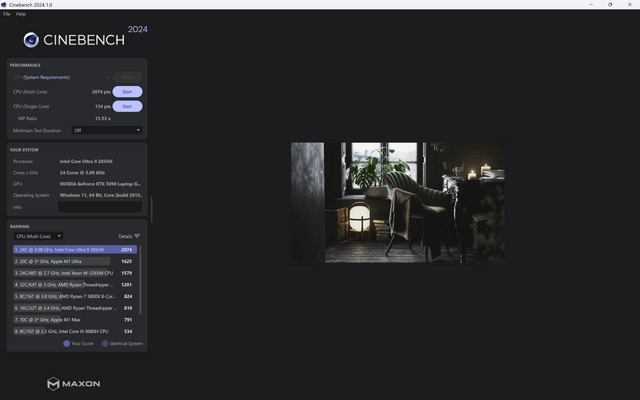Select Intel Core i9-9880H ranking row

coord(75,331)
